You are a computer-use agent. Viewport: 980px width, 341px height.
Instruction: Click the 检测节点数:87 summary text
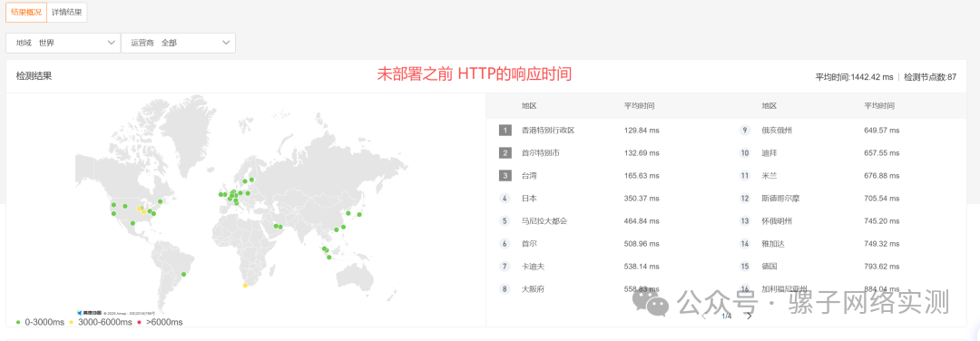pyautogui.click(x=931, y=77)
